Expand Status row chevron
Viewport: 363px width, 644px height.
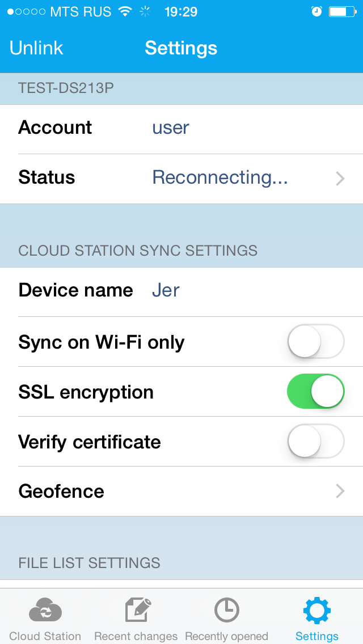[340, 179]
